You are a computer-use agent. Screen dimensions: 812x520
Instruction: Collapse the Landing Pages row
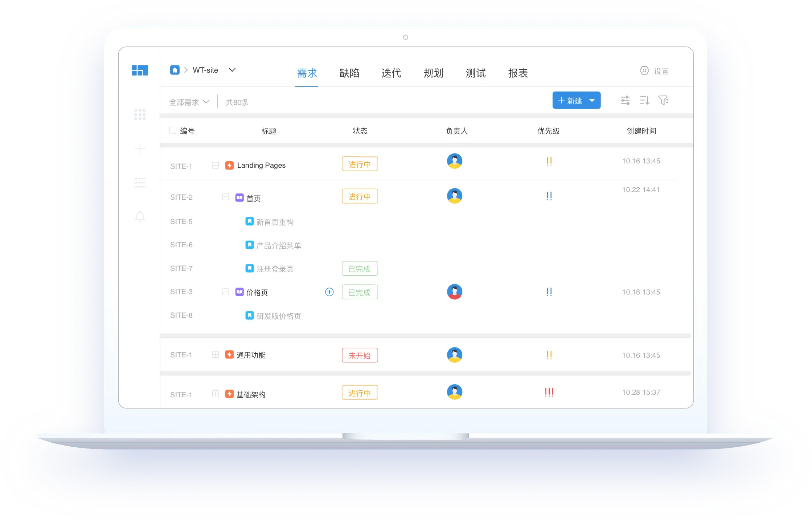(215, 166)
